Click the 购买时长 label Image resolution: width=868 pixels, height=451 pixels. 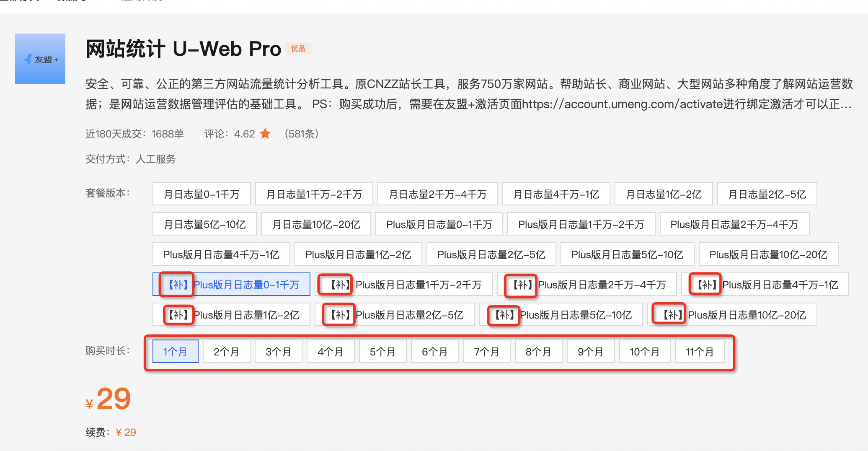pos(108,350)
